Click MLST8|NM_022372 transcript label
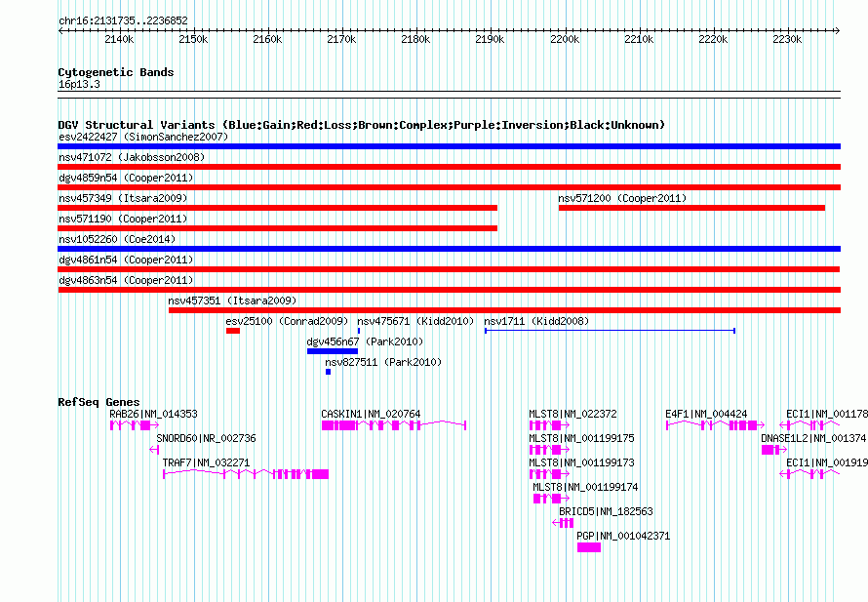This screenshot has width=868, height=602. tap(572, 414)
